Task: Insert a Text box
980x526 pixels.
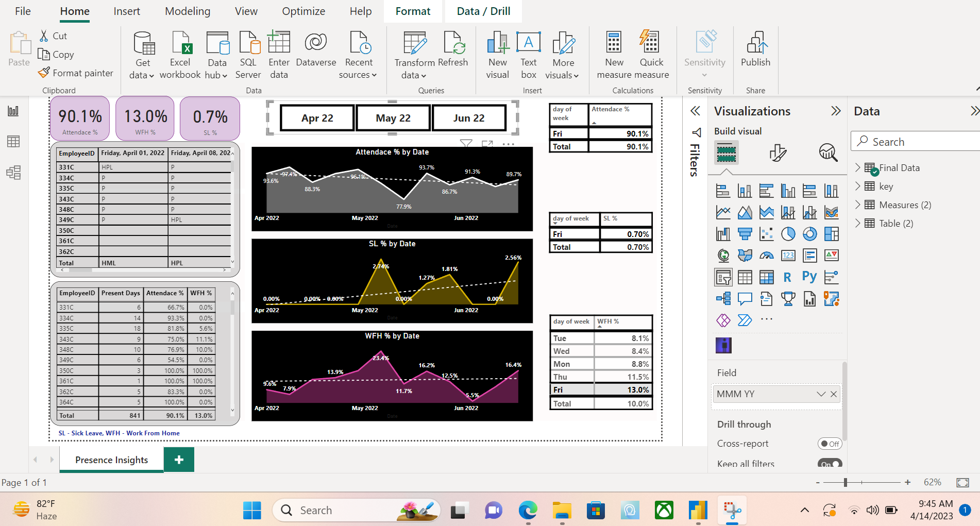Action: coord(528,54)
